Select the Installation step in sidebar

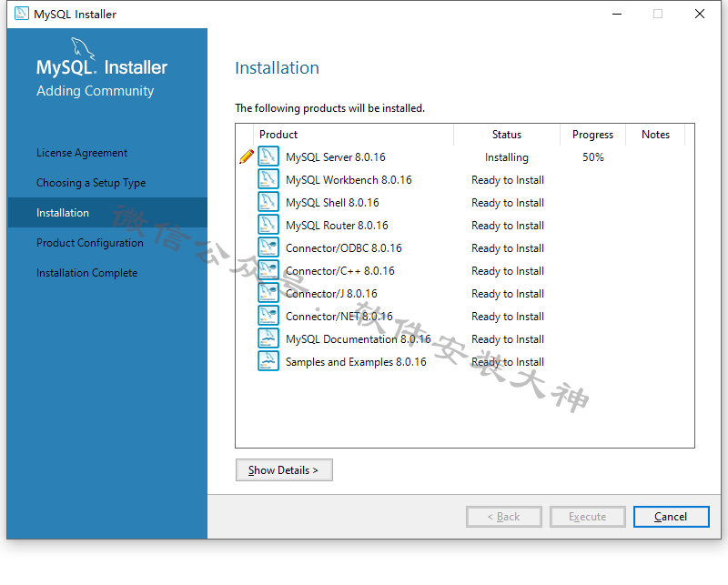pos(107,213)
